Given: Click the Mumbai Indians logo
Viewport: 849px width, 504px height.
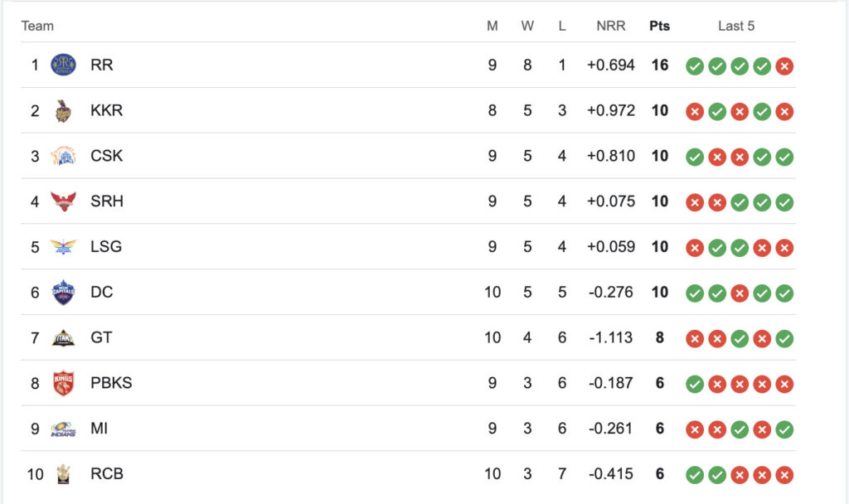Looking at the screenshot, I should click(x=63, y=429).
